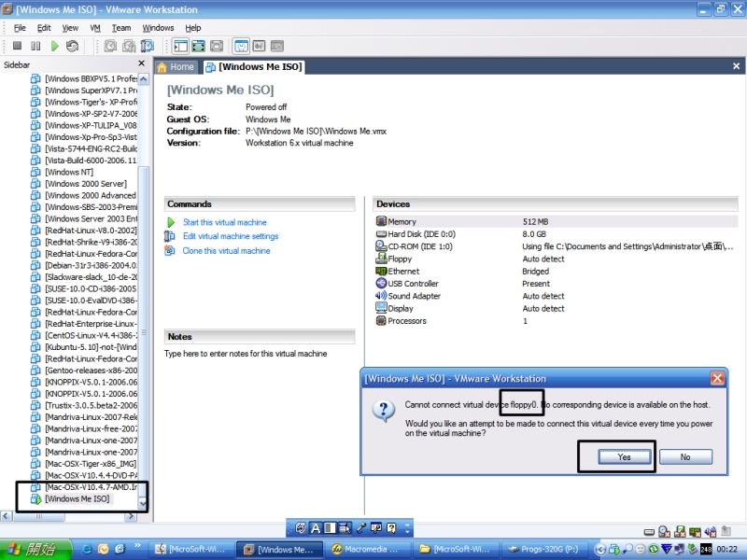
Task: Select the CD-ROM (IDE 1:0) device
Action: (x=557, y=246)
